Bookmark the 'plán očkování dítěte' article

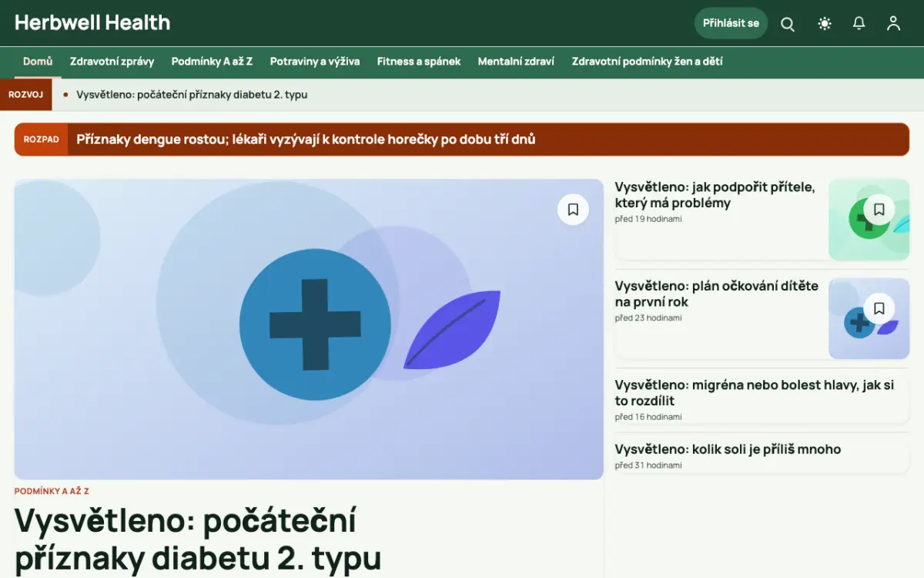pyautogui.click(x=879, y=308)
